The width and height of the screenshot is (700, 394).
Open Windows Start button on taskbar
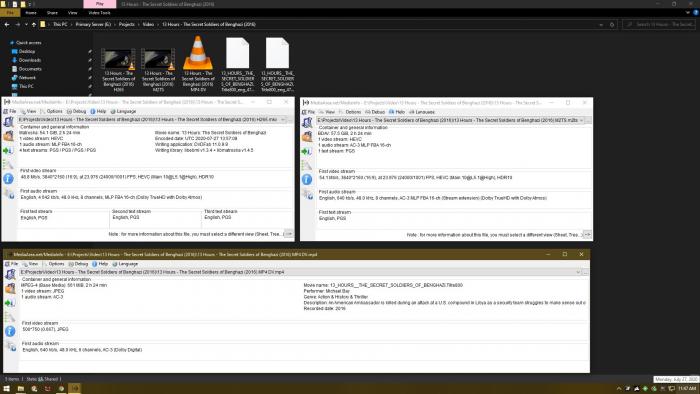7,389
